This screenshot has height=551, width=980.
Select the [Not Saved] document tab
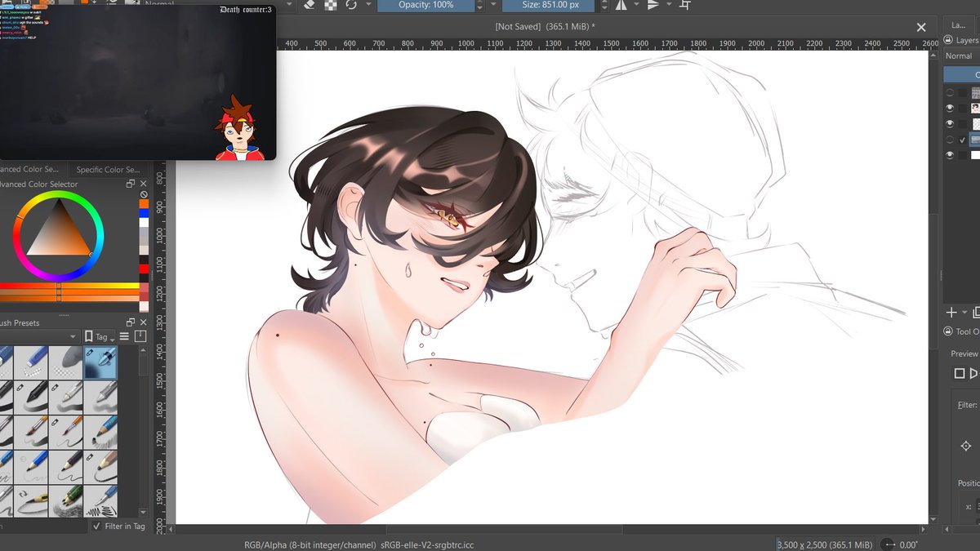pos(545,26)
